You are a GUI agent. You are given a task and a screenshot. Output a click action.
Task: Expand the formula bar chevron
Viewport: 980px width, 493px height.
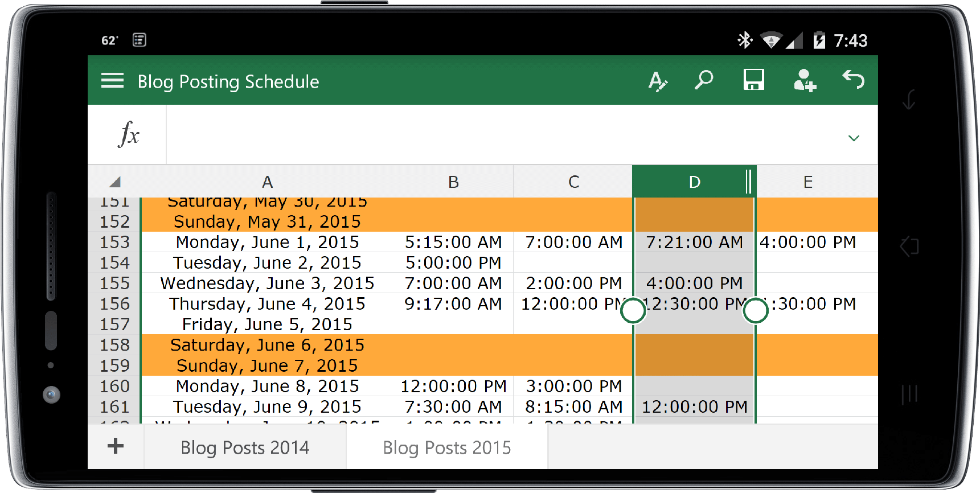pos(854,138)
